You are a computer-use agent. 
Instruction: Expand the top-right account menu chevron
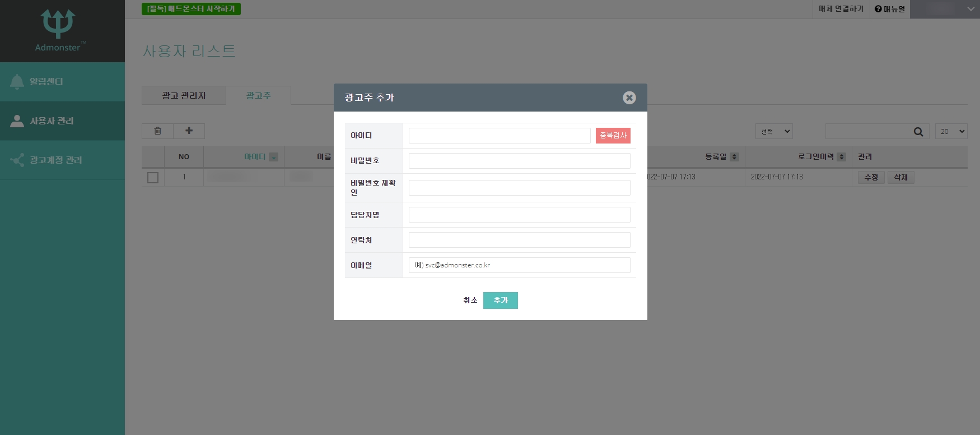pyautogui.click(x=971, y=9)
